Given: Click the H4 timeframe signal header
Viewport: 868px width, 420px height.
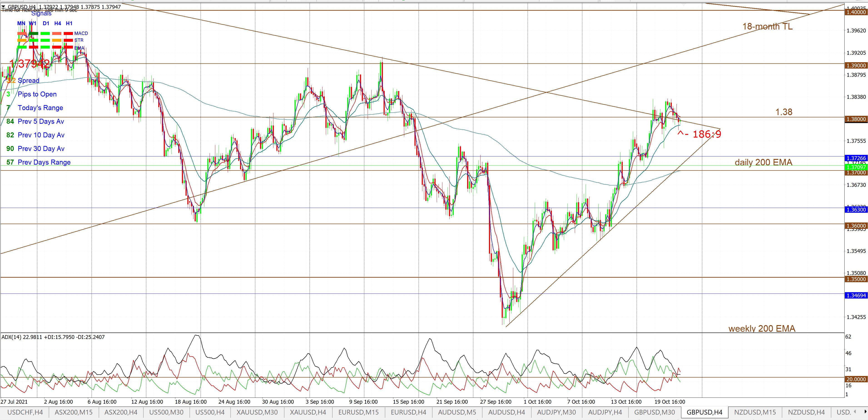Looking at the screenshot, I should pos(58,23).
